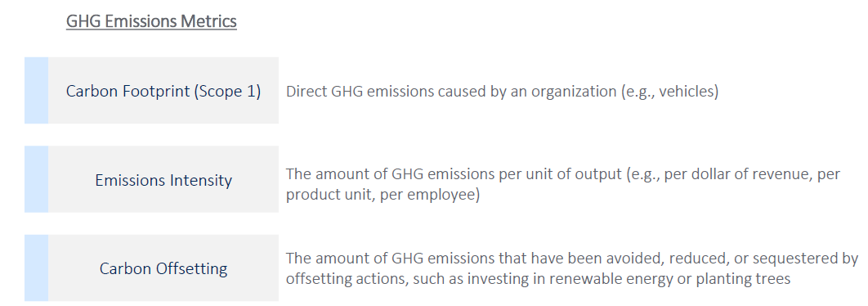
Task: Click the blue accent bar beside Carbon Offsetting
Action: click(36, 268)
